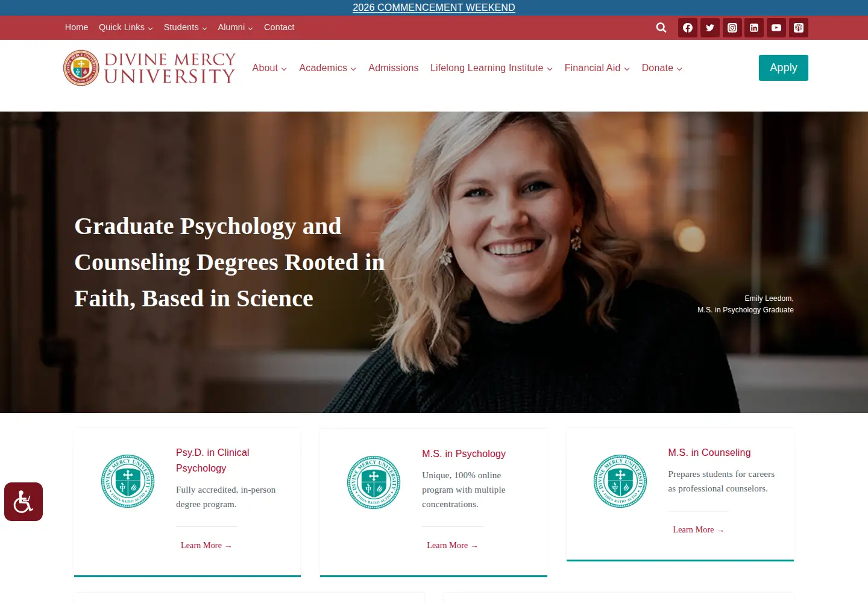The height and width of the screenshot is (603, 868).
Task: Open the podcast icon in top bar
Action: coord(799,28)
